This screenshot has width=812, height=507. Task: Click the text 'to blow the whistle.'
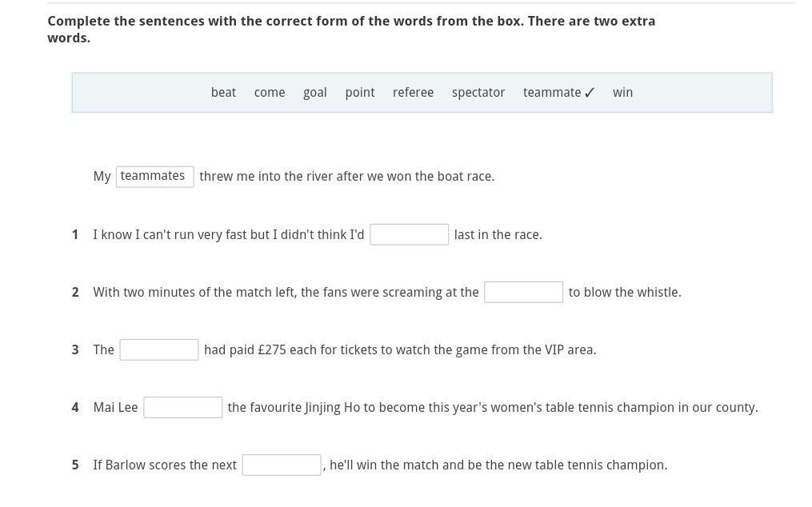(x=625, y=292)
